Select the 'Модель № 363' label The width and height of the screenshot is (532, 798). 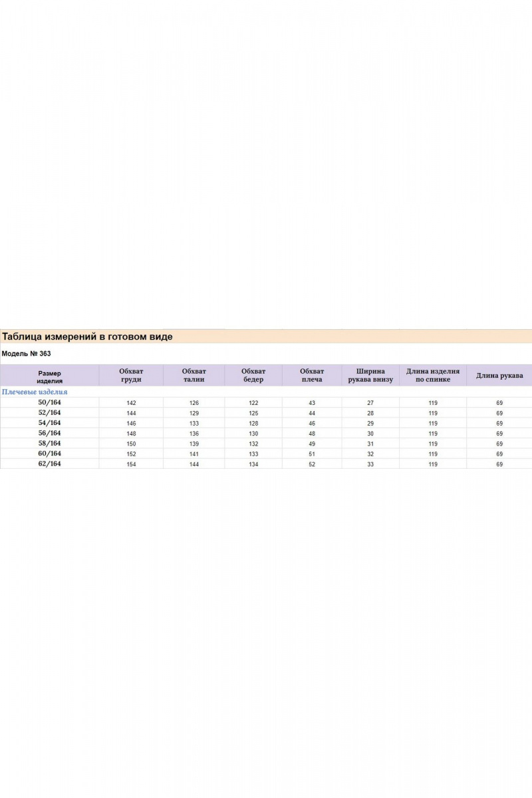click(x=27, y=354)
